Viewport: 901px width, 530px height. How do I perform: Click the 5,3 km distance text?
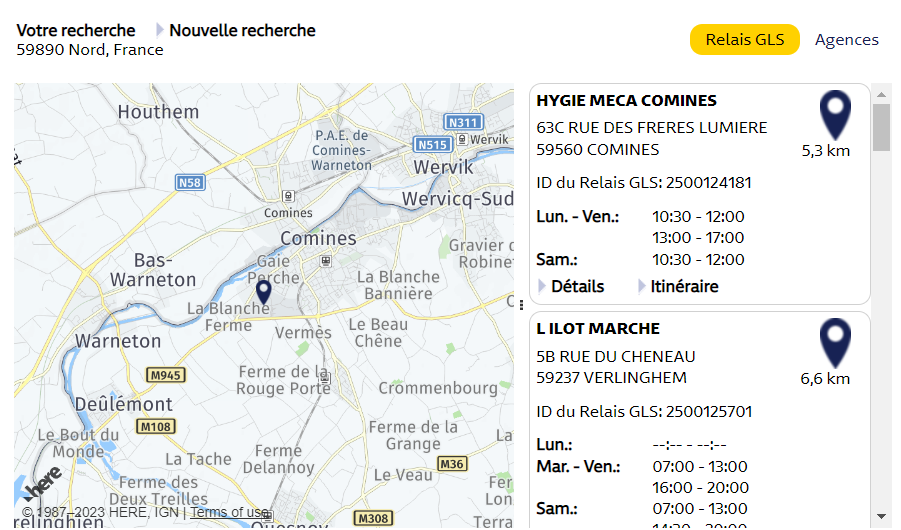click(826, 151)
